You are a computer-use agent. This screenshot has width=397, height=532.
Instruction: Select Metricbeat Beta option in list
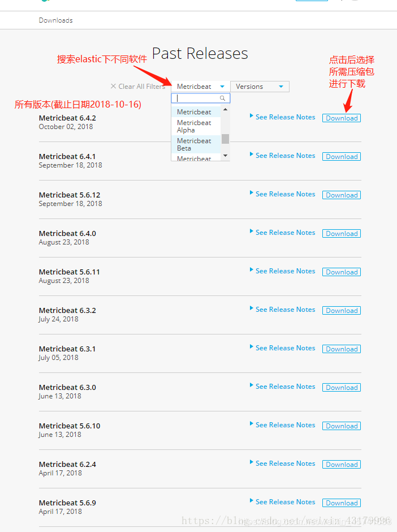pyautogui.click(x=196, y=144)
